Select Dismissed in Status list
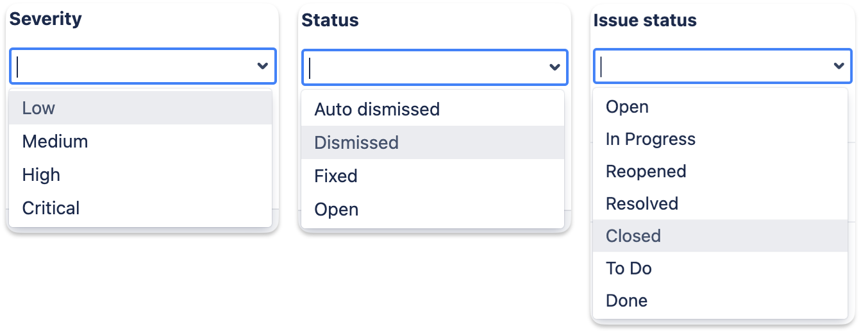The height and width of the screenshot is (331, 868). point(356,142)
